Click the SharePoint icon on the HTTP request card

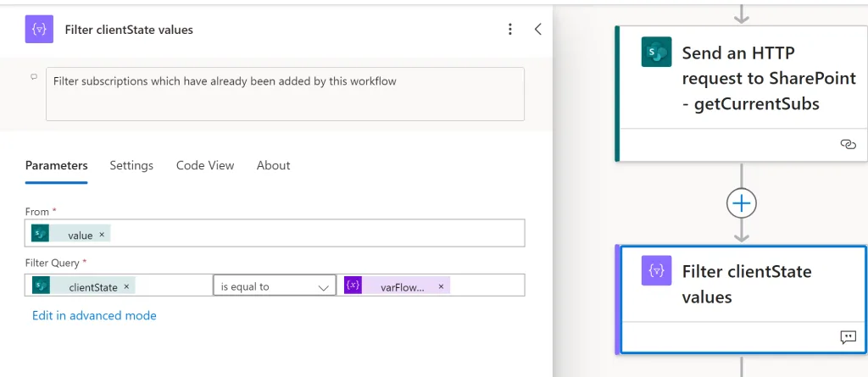coord(657,52)
